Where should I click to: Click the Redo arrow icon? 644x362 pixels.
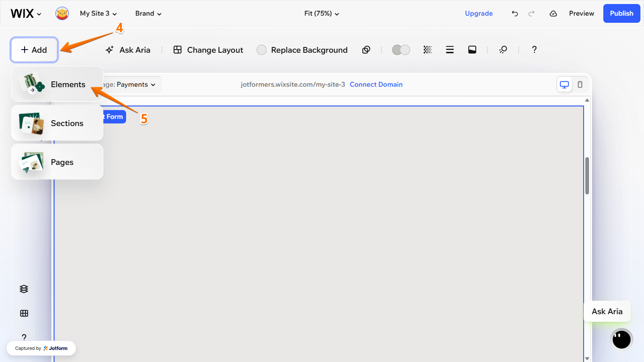531,13
